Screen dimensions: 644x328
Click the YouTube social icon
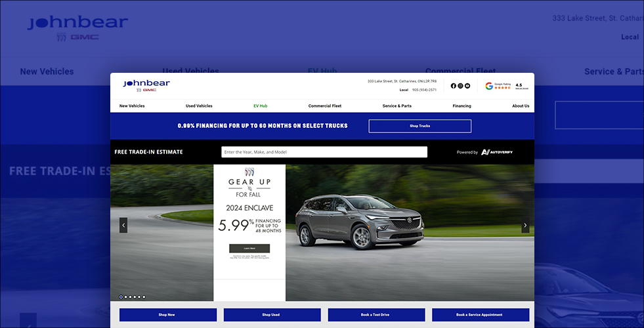click(x=467, y=86)
